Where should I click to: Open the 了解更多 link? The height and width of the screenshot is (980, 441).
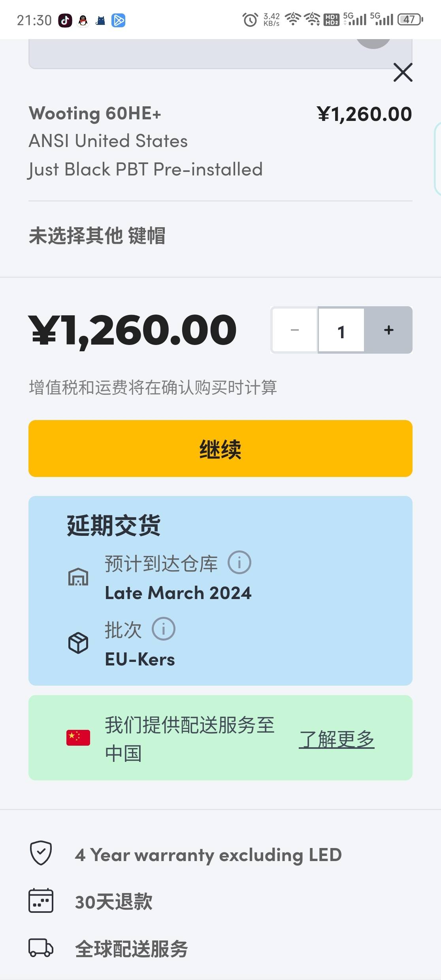click(337, 739)
